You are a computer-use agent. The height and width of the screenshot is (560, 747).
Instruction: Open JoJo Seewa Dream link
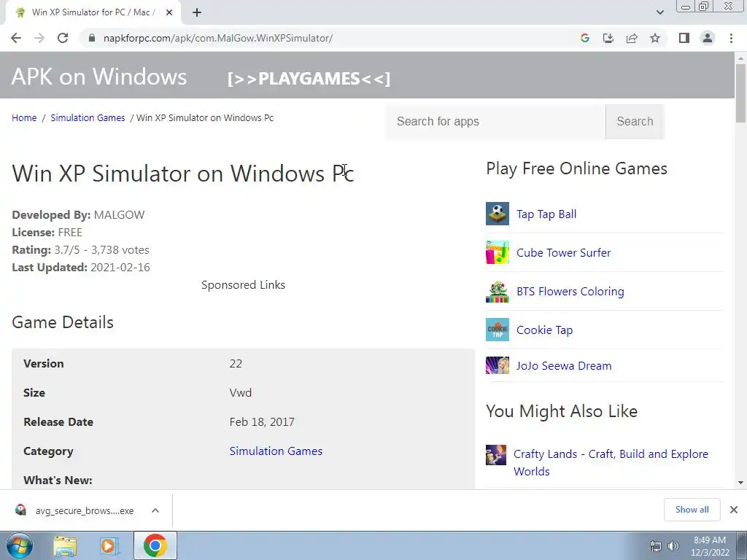pyautogui.click(x=564, y=366)
